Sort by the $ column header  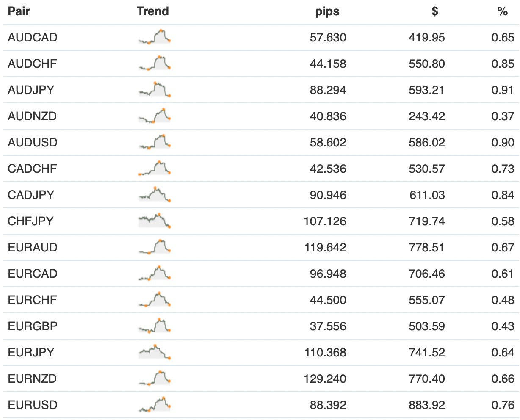point(435,11)
